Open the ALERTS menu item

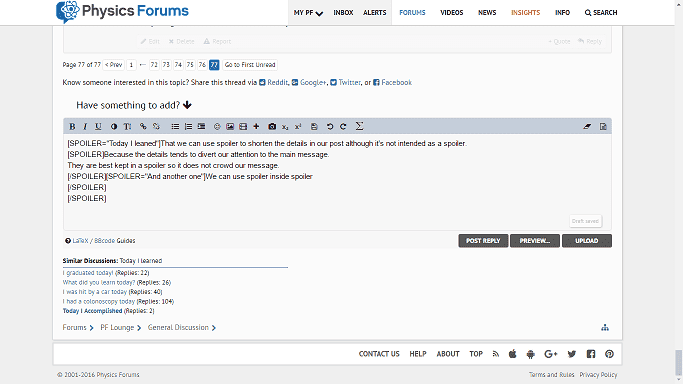tap(375, 13)
